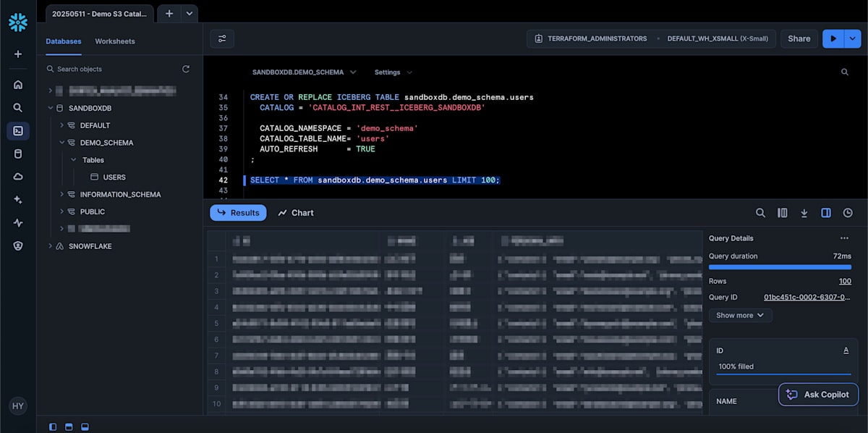The image size is (868, 433).
Task: Click the plus Create icon in sidebar
Action: click(18, 54)
